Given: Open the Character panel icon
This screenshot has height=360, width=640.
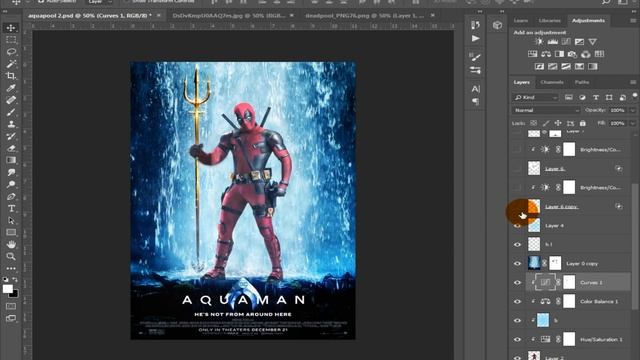Looking at the screenshot, I should [476, 89].
